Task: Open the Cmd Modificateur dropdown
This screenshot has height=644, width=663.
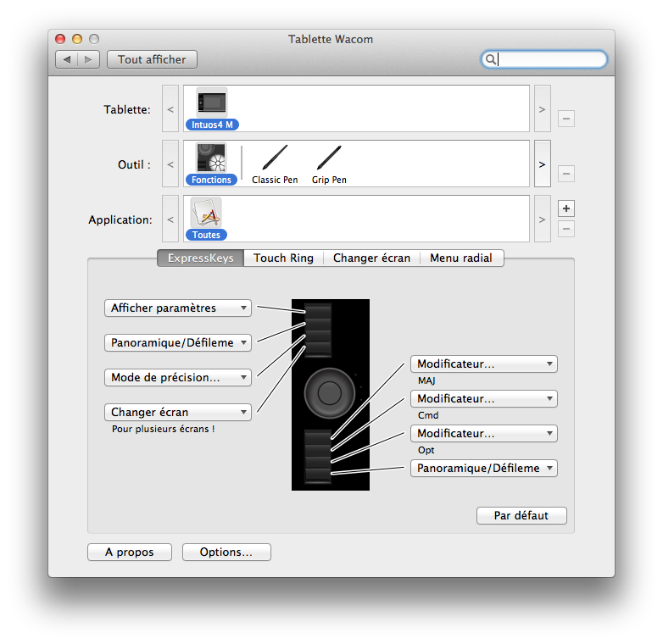Action: pos(483,398)
